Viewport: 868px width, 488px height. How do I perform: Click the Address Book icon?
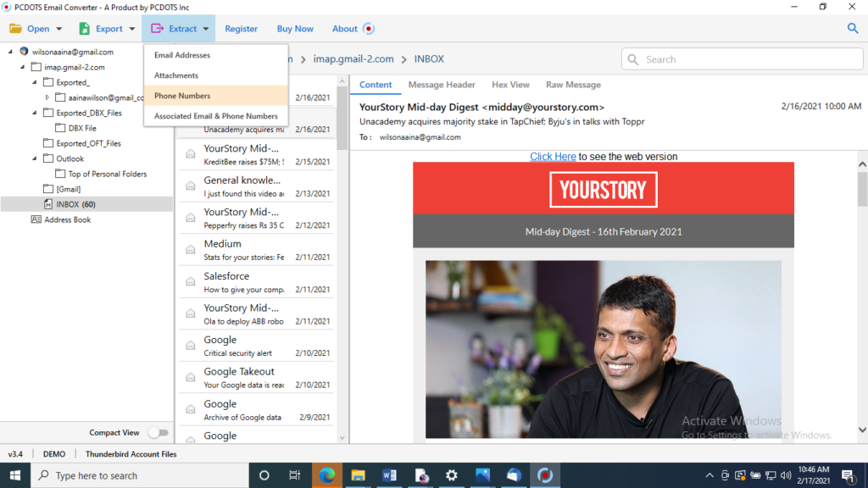pos(36,219)
